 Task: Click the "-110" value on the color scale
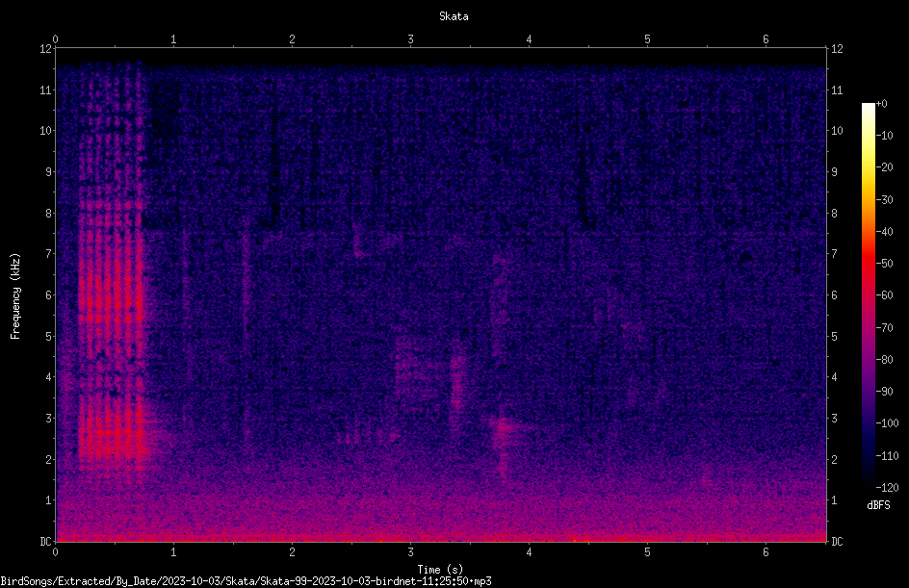pos(888,456)
